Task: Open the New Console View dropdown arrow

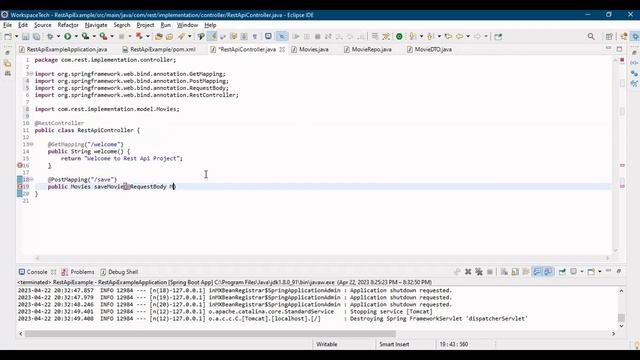Action: click(x=600, y=272)
